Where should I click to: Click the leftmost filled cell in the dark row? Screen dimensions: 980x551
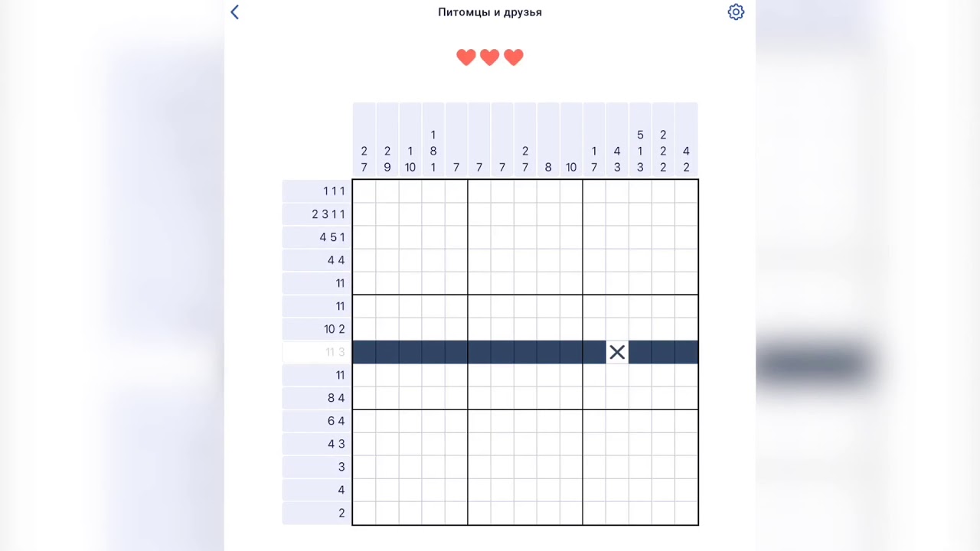tap(364, 352)
